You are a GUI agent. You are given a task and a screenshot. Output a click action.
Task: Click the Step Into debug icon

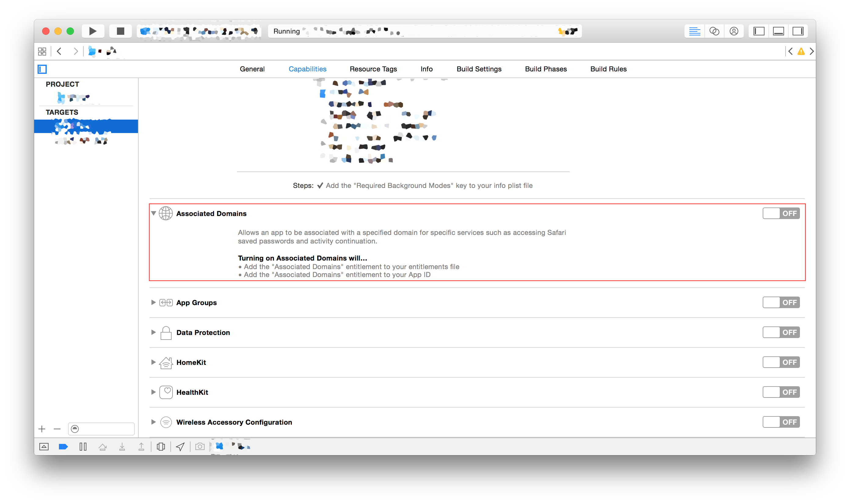(122, 447)
